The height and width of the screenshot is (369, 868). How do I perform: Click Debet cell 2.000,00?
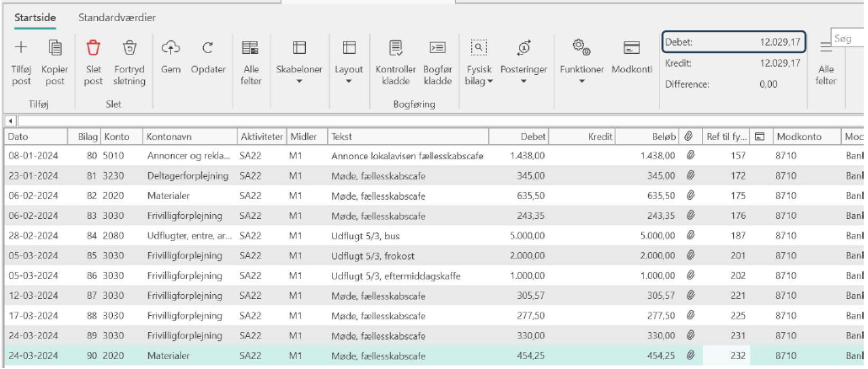point(518,256)
